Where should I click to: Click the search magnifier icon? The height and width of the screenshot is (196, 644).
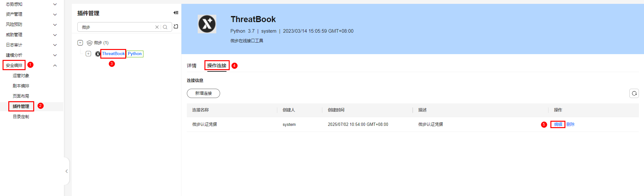(165, 27)
